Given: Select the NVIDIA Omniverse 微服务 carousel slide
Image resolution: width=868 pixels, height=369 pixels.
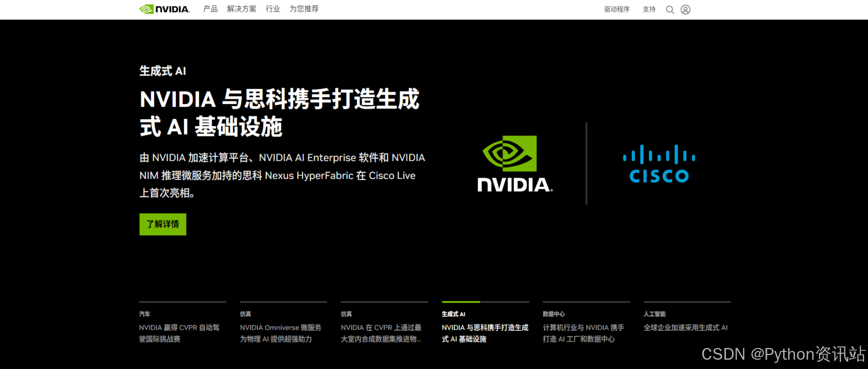Looking at the screenshot, I should coord(284,323).
